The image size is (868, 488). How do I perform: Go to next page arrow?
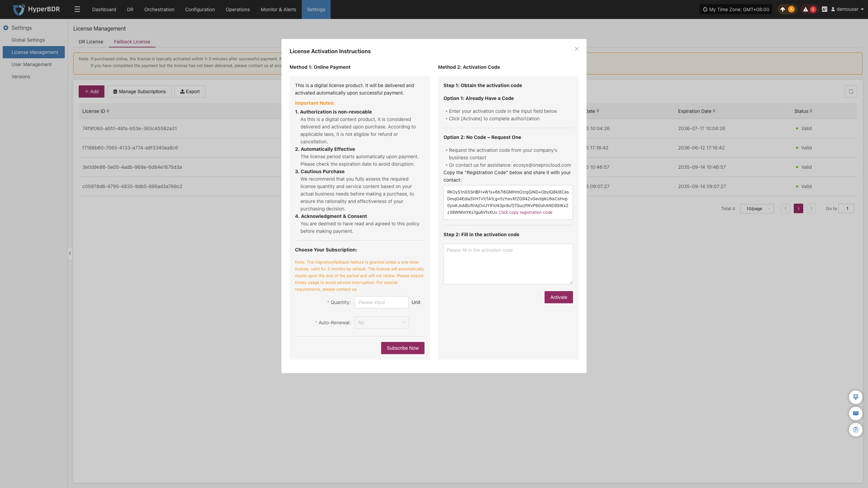click(x=811, y=208)
